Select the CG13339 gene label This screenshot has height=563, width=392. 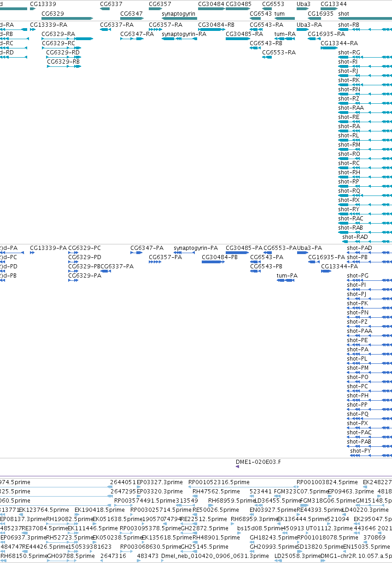tap(43, 4)
